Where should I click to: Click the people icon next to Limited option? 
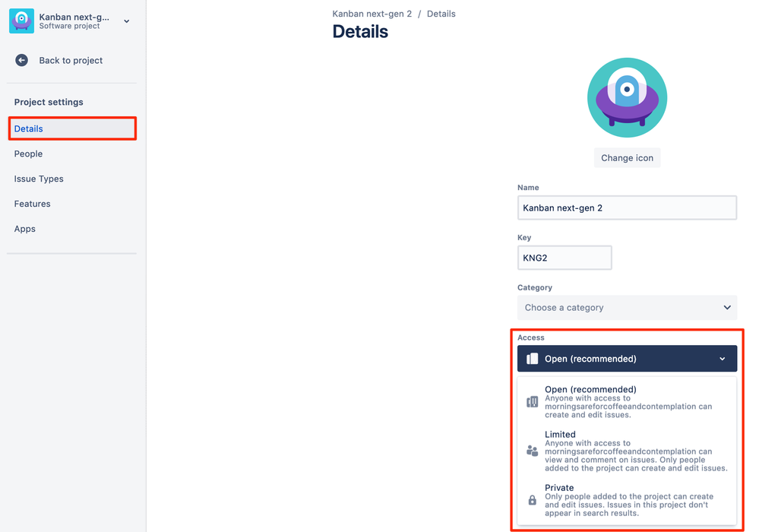click(532, 450)
